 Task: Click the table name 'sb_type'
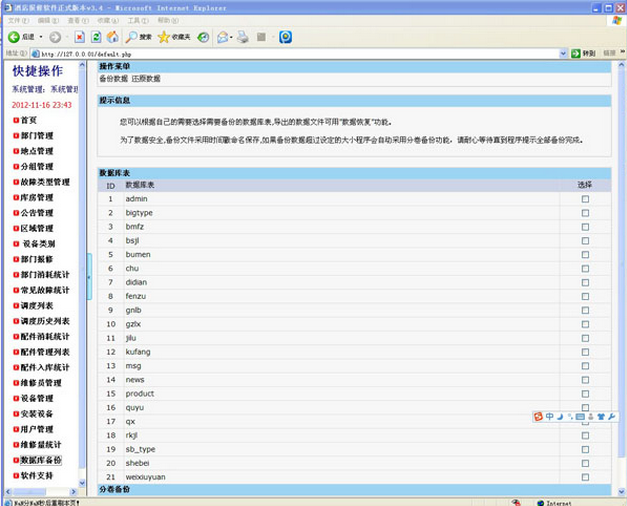pyautogui.click(x=140, y=449)
